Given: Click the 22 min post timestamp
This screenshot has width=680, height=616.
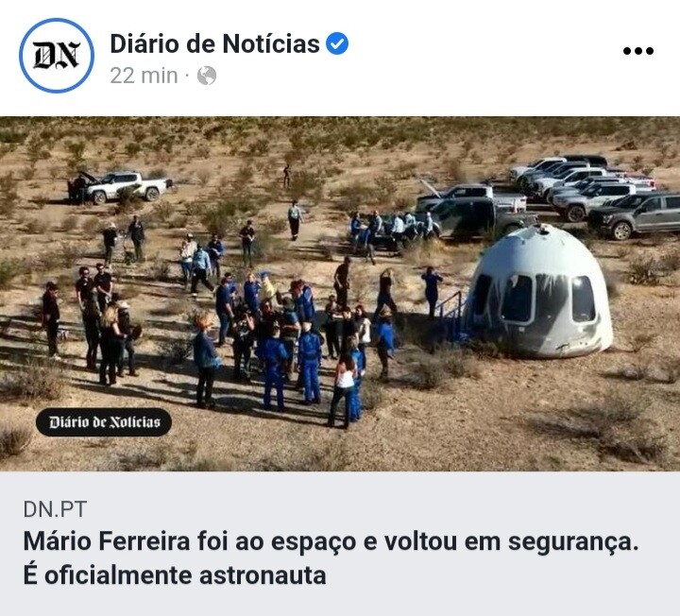Looking at the screenshot, I should [x=144, y=76].
